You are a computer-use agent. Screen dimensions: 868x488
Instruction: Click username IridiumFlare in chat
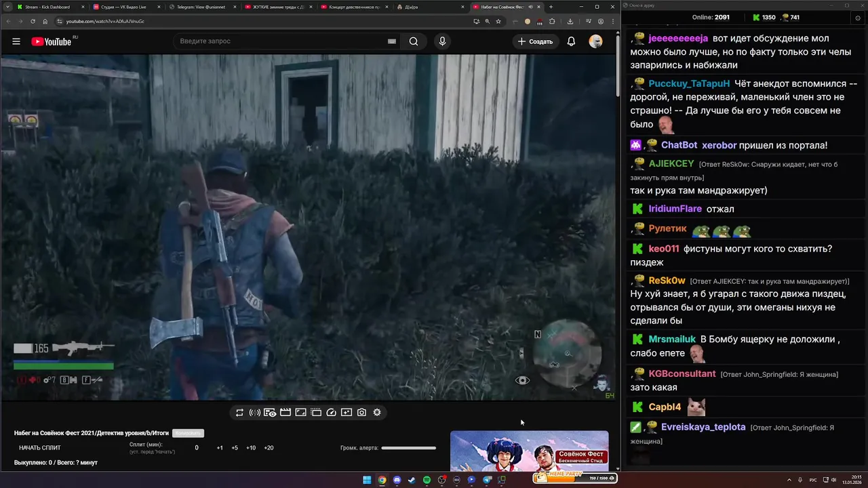point(675,209)
